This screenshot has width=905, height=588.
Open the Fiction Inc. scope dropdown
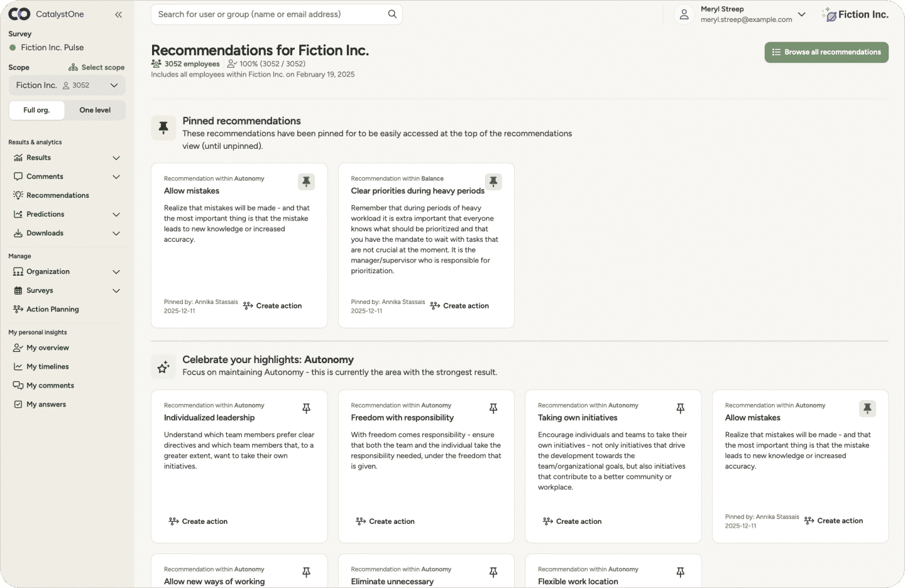pos(67,85)
